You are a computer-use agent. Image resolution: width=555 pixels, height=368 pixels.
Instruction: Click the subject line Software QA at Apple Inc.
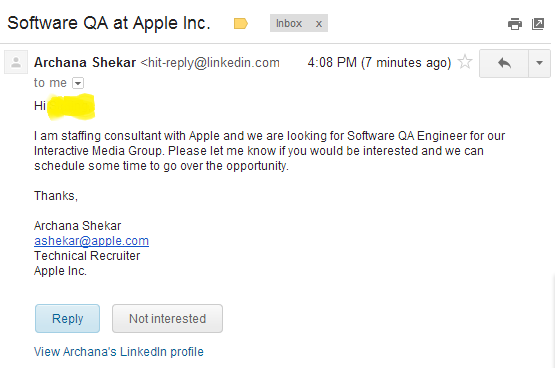109,23
